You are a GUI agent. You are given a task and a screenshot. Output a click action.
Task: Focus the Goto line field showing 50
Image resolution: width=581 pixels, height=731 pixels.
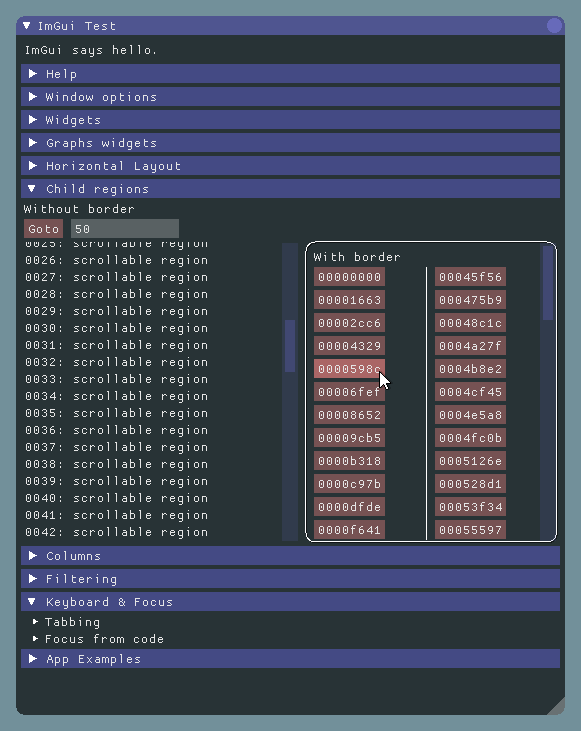tap(124, 229)
